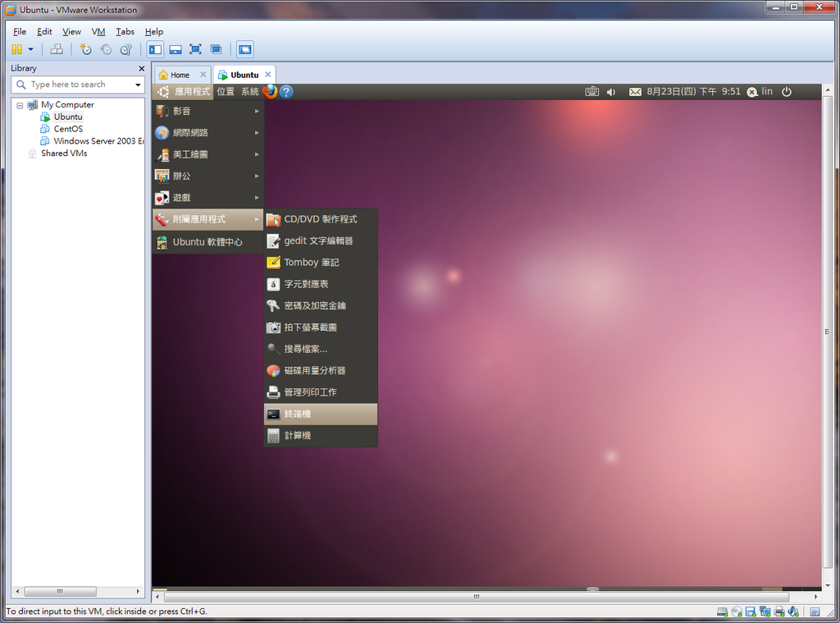Click the revert to snapshot icon

(x=106, y=49)
